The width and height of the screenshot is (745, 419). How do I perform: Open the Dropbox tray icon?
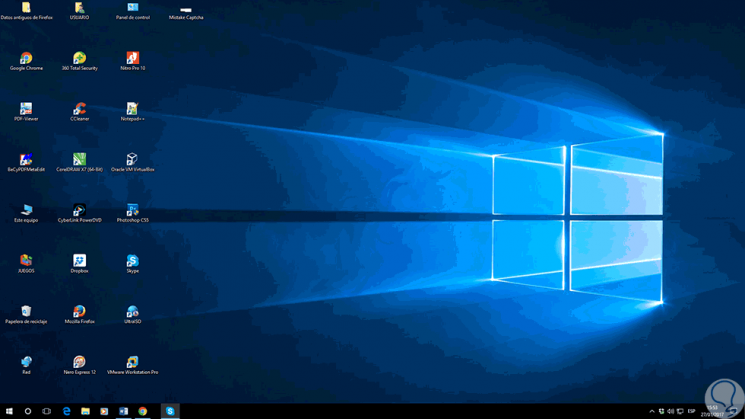click(661, 411)
